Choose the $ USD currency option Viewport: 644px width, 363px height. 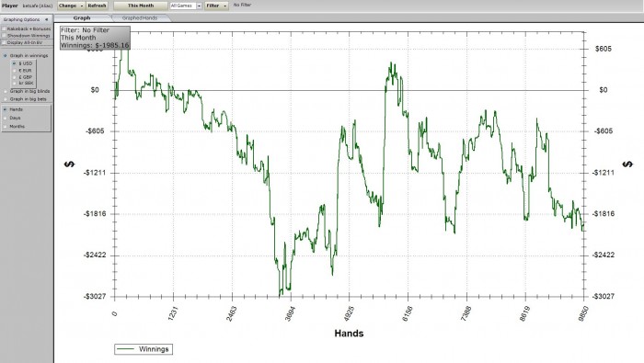pos(15,63)
